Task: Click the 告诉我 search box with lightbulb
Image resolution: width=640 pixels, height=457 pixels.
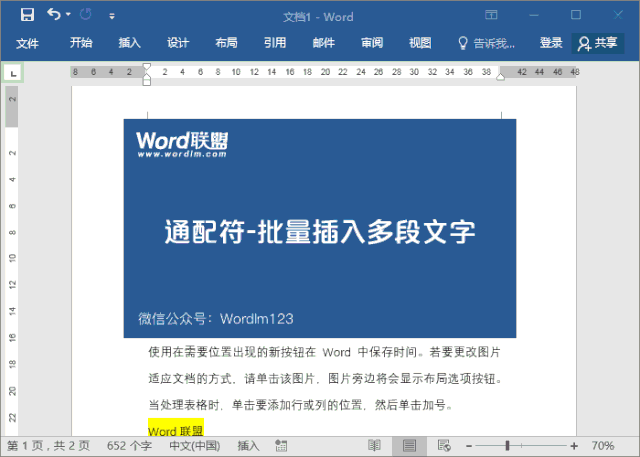Action: 486,43
